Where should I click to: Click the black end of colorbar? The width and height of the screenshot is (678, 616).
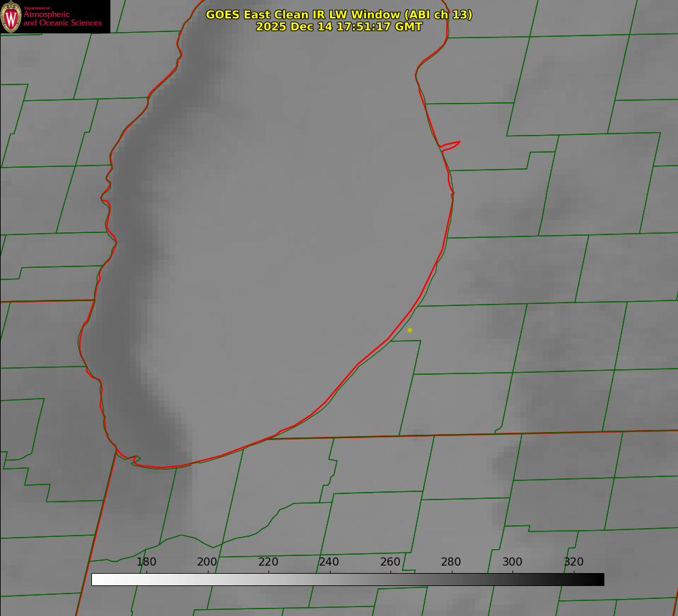click(598, 580)
